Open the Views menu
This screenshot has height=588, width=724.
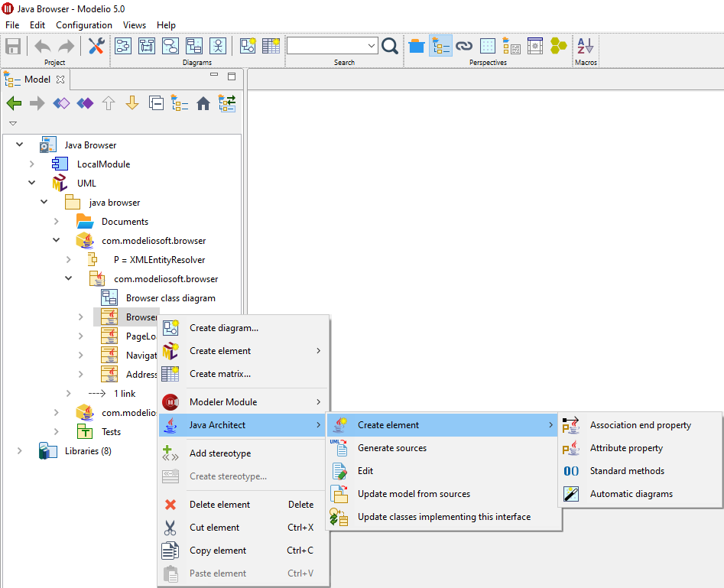[x=135, y=25]
